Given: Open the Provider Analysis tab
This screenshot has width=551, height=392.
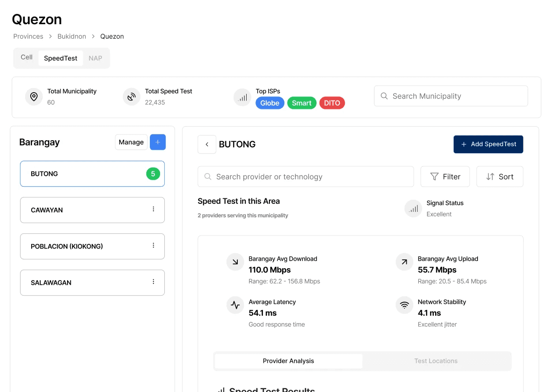Looking at the screenshot, I should click(x=288, y=361).
